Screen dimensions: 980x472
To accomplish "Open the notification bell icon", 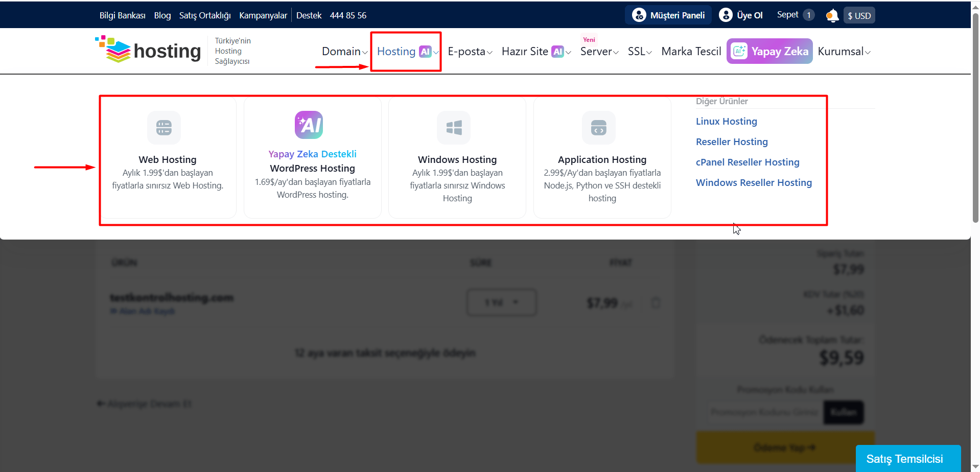I will (832, 16).
